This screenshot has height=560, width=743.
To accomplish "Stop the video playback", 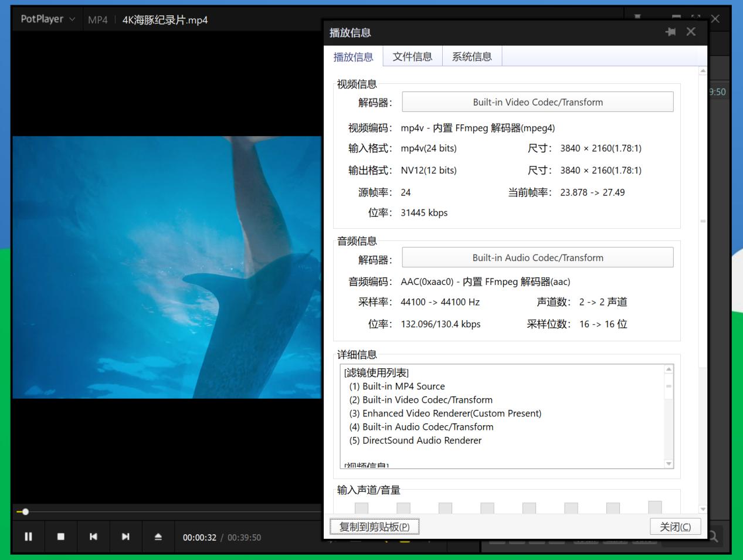I will (x=61, y=536).
